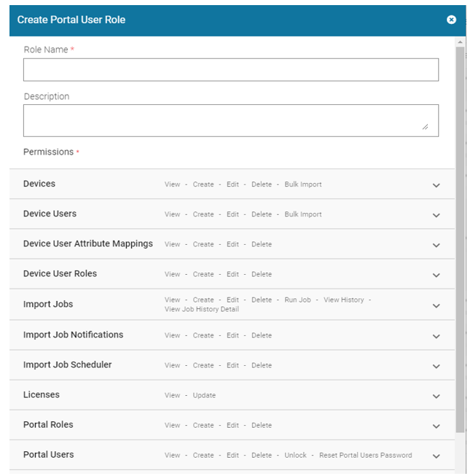Expand the Portal Users chevron arrow
473x476 pixels.
436,456
